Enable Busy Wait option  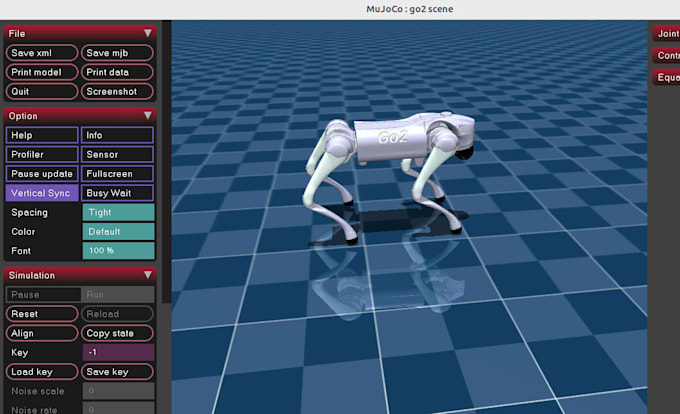(117, 193)
